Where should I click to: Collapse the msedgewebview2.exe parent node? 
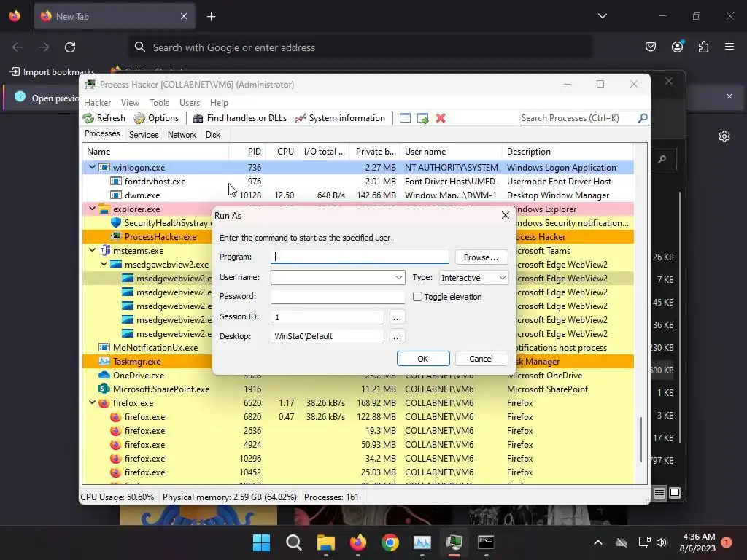104,264
